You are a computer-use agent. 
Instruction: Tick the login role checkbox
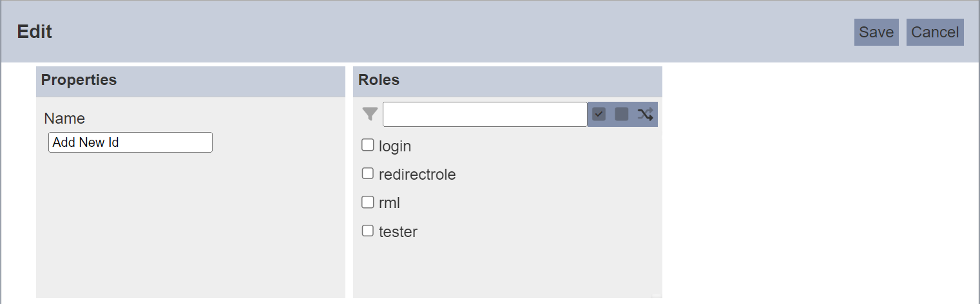pos(368,145)
